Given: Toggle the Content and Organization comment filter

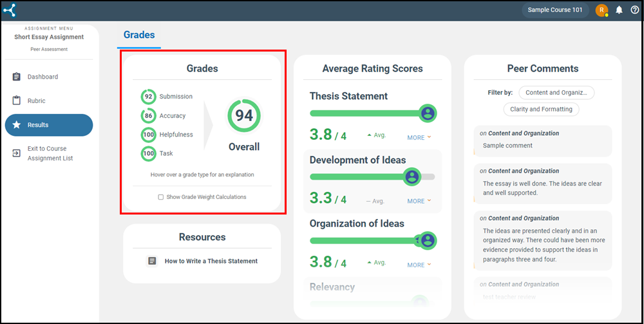Looking at the screenshot, I should point(556,93).
